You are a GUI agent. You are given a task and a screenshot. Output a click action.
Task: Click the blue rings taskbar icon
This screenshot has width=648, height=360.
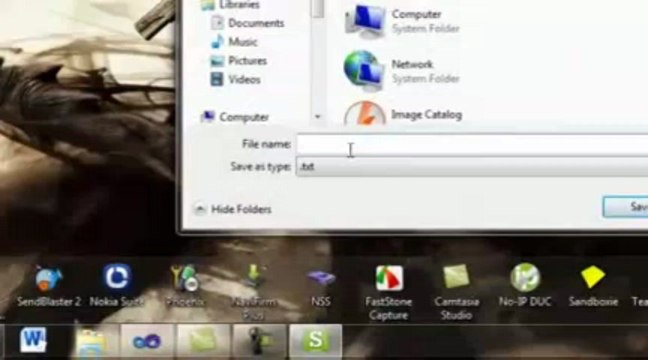coord(147,341)
